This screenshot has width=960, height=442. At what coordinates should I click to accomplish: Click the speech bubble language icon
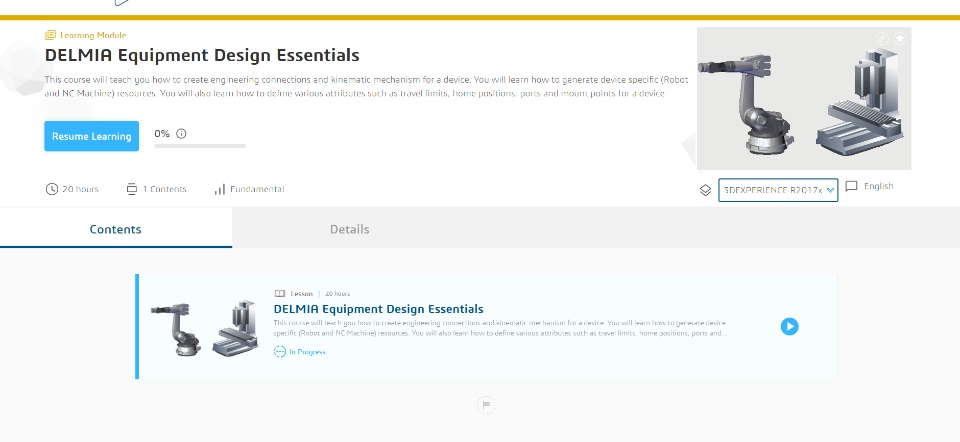click(x=851, y=186)
